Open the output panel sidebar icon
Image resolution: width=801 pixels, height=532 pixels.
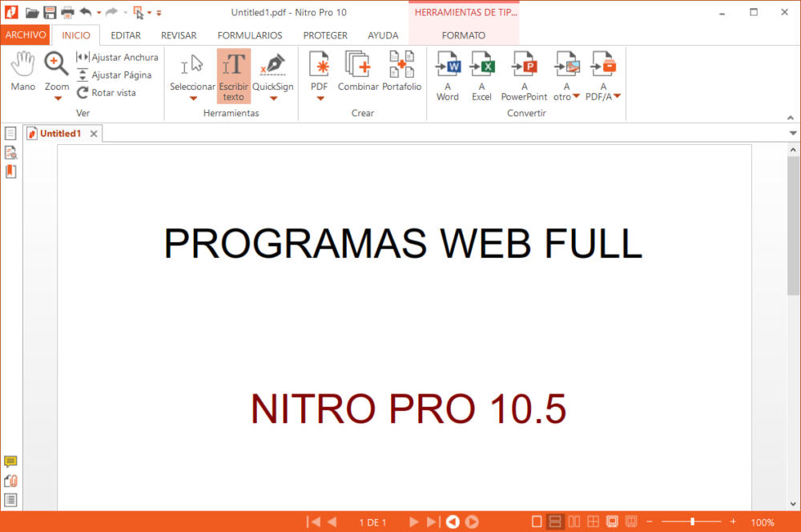click(10, 500)
